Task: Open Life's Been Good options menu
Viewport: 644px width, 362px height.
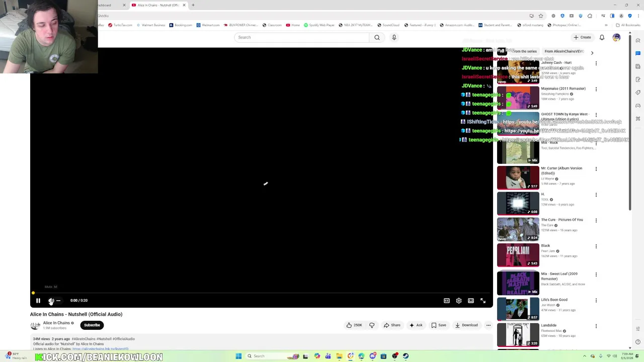Action: [x=596, y=300]
